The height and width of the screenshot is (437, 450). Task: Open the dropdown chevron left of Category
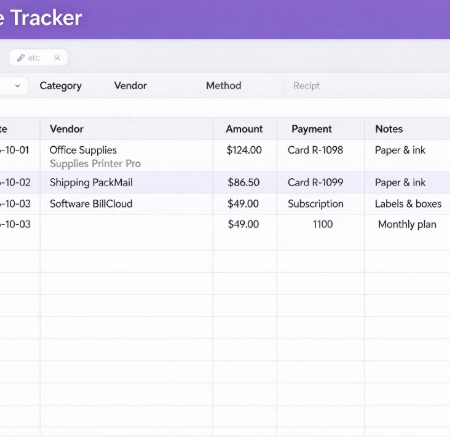click(18, 86)
